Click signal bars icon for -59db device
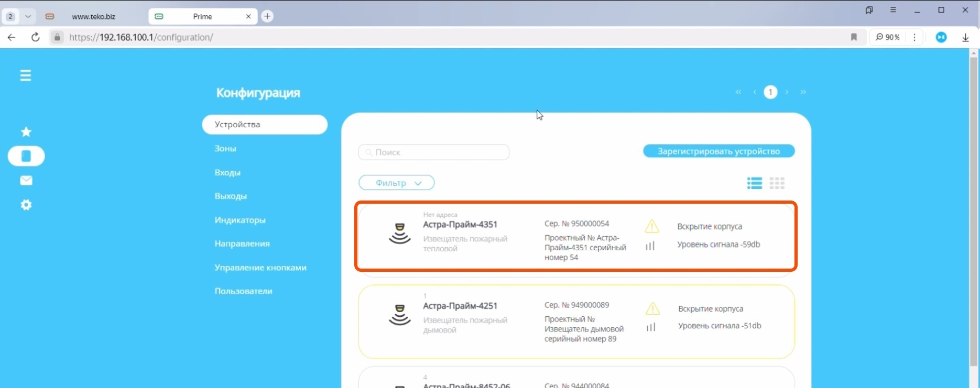Viewport: 980px width, 388px height. coord(650,246)
